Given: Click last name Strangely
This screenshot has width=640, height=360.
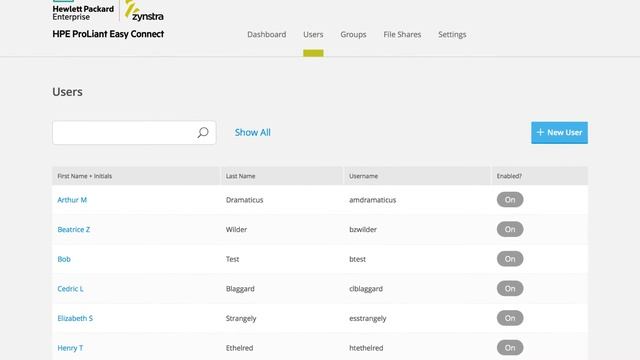Looking at the screenshot, I should [241, 318].
